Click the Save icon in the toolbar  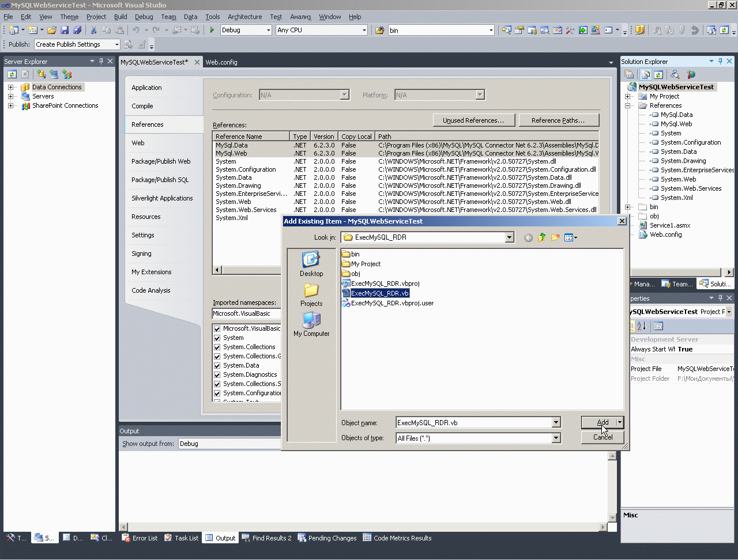pos(65,30)
